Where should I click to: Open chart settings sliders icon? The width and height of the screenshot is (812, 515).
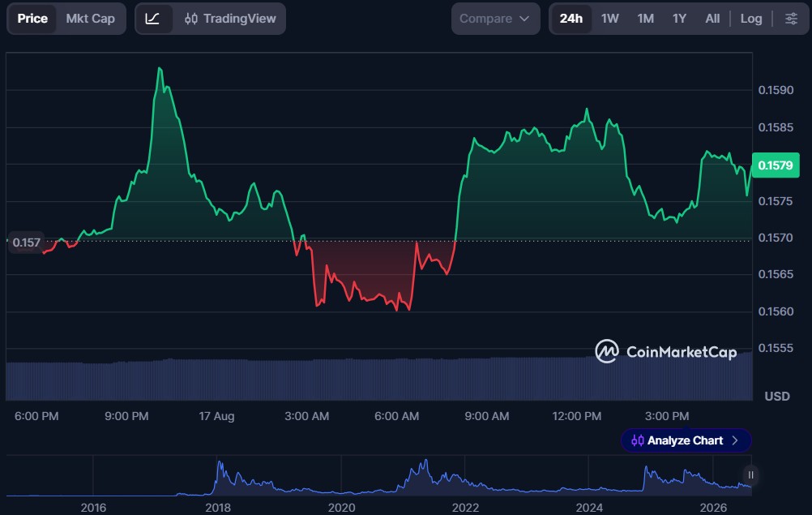[x=791, y=19]
